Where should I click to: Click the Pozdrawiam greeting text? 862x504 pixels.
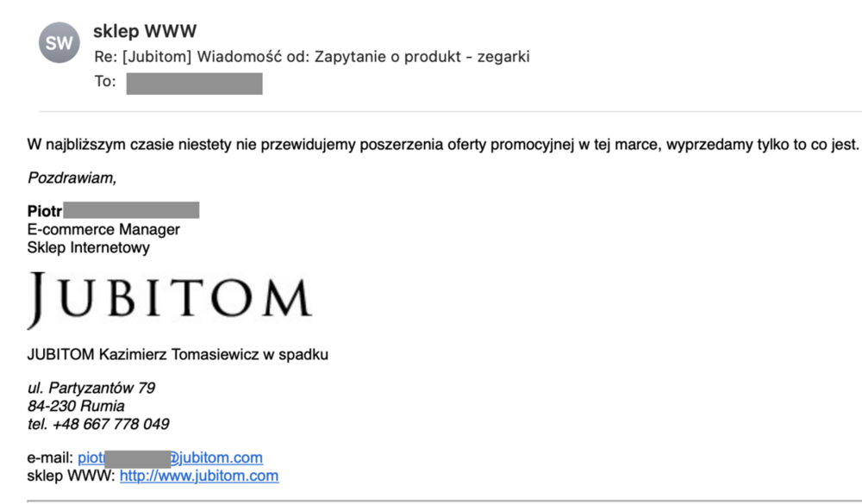72,178
